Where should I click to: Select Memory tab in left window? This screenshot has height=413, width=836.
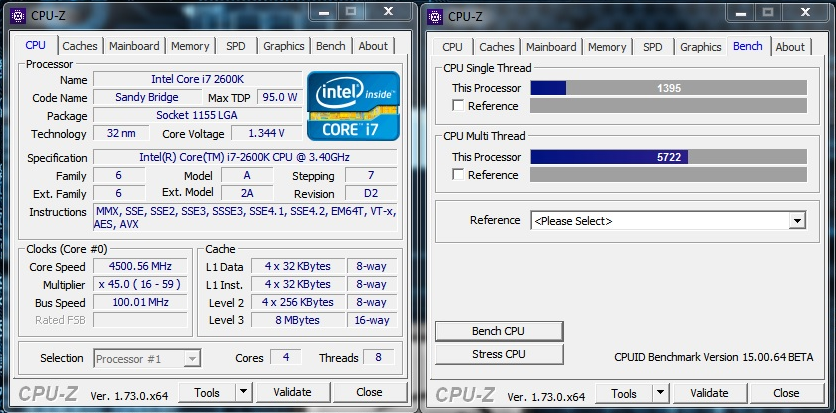(190, 46)
